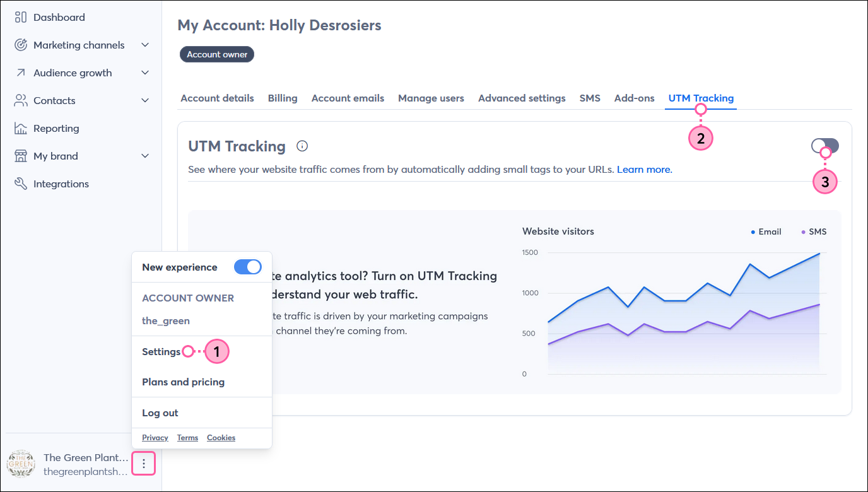Screen dimensions: 868x492
Task: Click the My brand storefront icon
Action: pos(21,156)
